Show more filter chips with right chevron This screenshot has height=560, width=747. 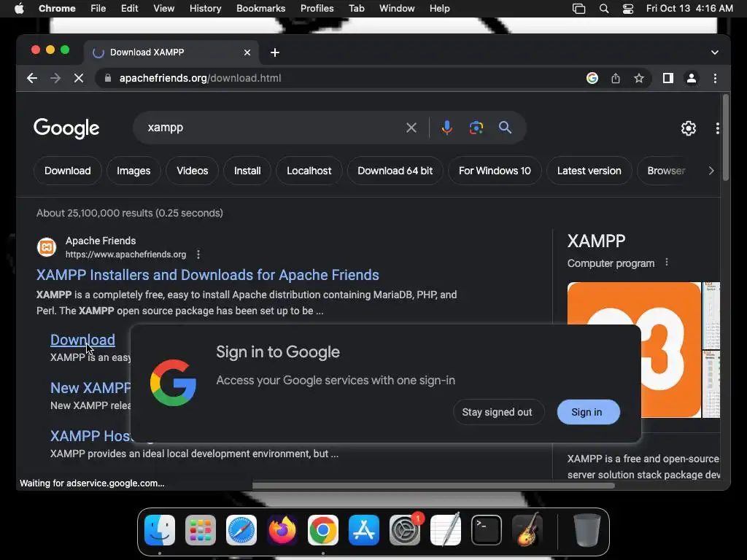click(x=711, y=171)
